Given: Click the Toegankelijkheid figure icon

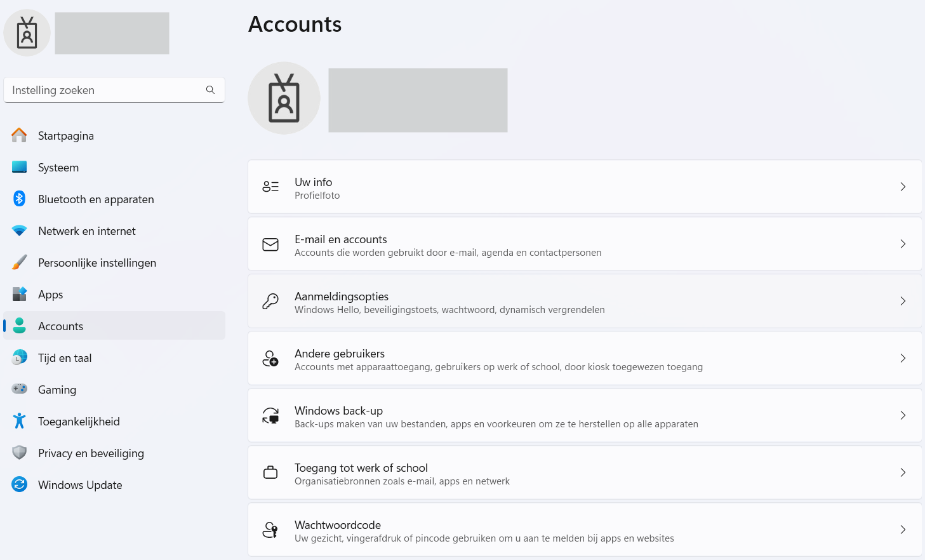Looking at the screenshot, I should click(x=20, y=421).
